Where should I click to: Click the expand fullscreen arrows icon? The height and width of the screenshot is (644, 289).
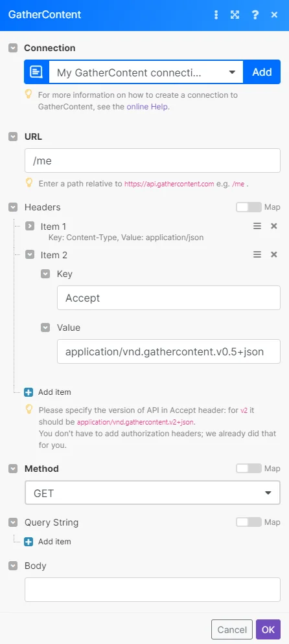pos(235,15)
